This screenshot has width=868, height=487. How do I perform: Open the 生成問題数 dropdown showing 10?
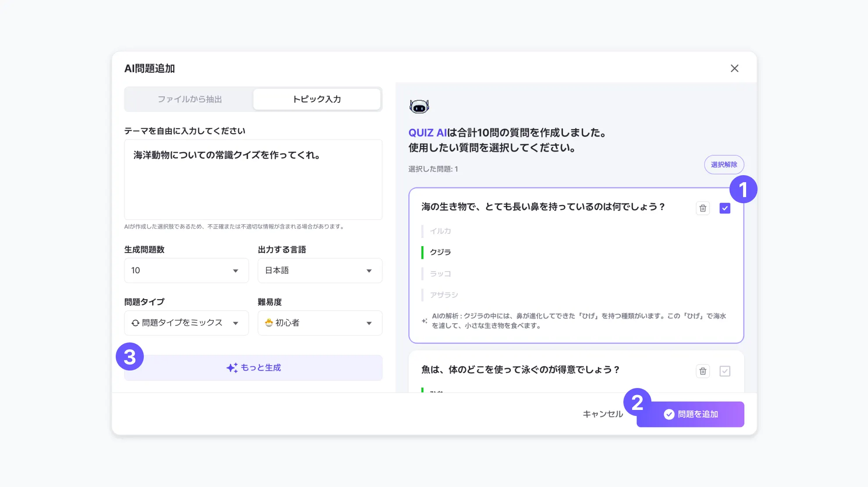coord(186,271)
